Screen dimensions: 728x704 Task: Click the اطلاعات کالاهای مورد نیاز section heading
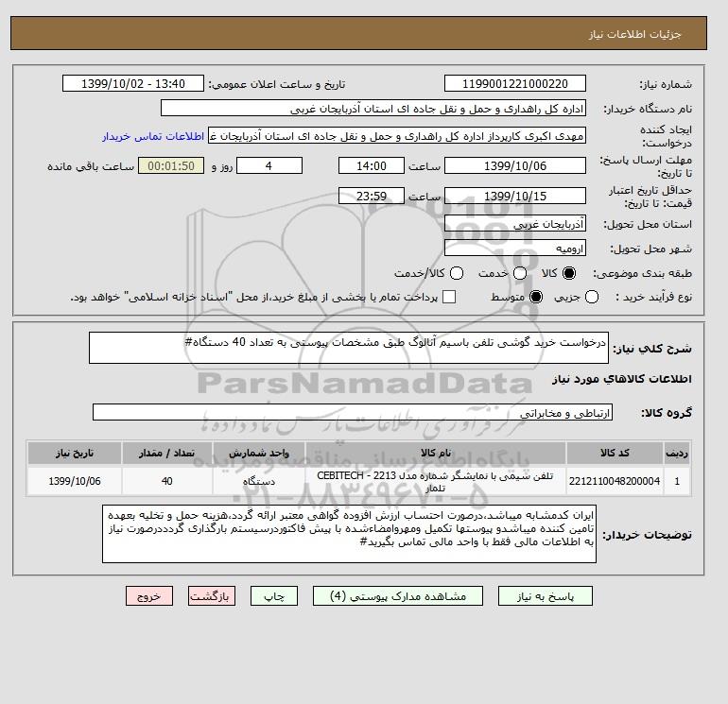click(622, 379)
